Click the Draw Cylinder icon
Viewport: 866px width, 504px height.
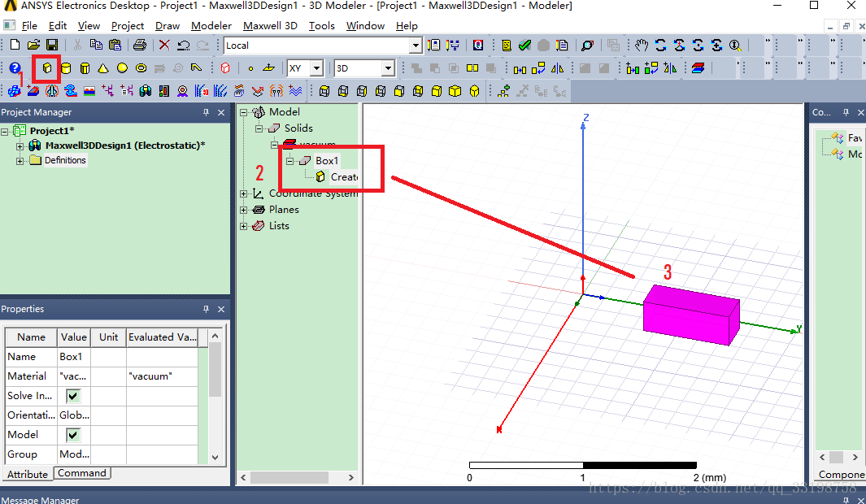[66, 68]
